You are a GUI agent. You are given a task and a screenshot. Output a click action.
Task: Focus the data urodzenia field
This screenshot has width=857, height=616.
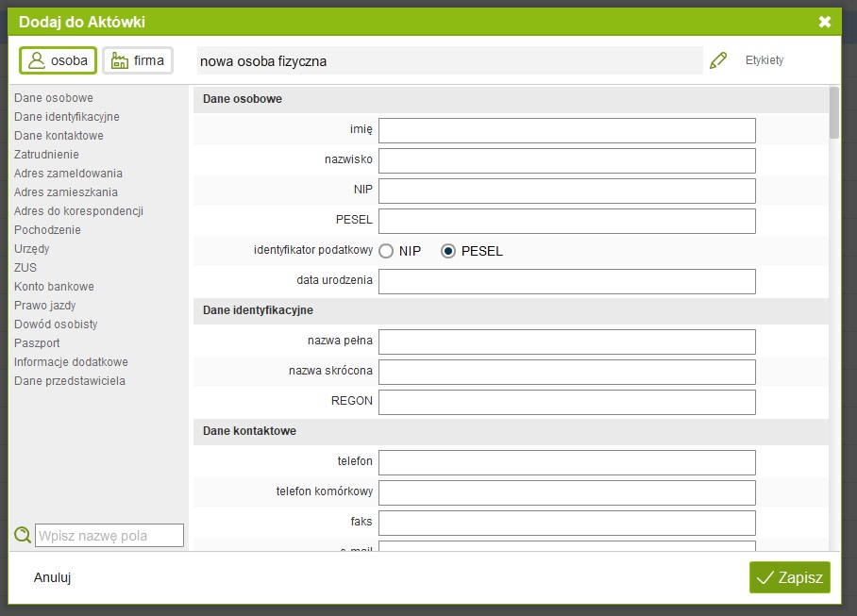566,281
